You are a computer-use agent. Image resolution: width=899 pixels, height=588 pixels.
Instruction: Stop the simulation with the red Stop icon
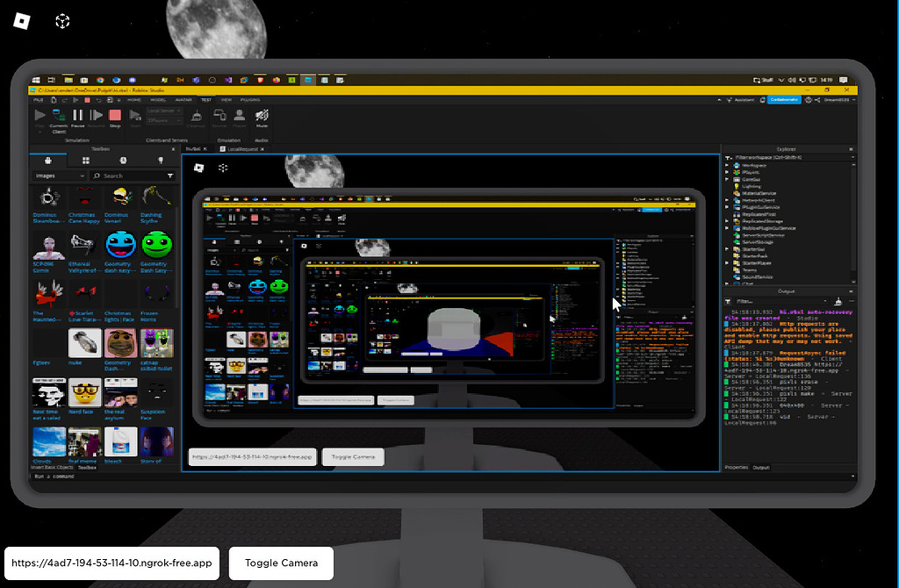(x=113, y=113)
